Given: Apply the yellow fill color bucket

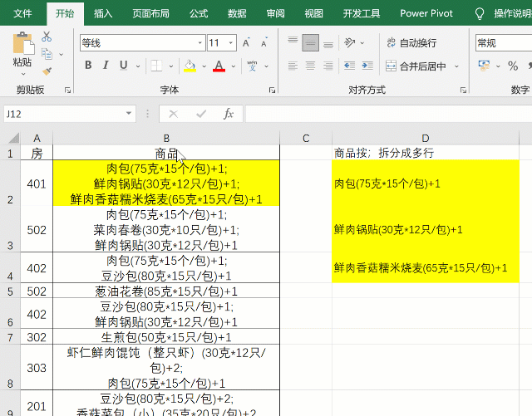Looking at the screenshot, I should pos(190,66).
